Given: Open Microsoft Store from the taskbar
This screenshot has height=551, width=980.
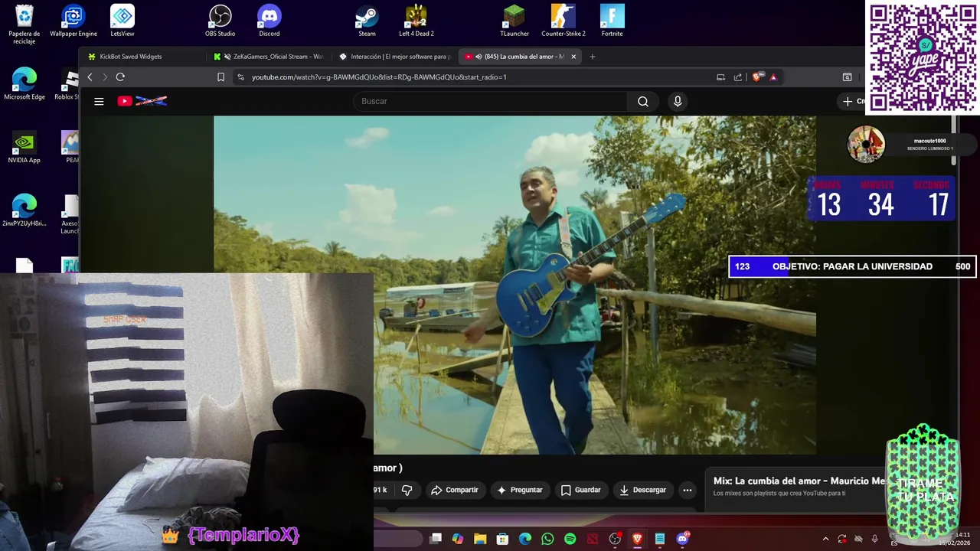Looking at the screenshot, I should click(x=502, y=539).
